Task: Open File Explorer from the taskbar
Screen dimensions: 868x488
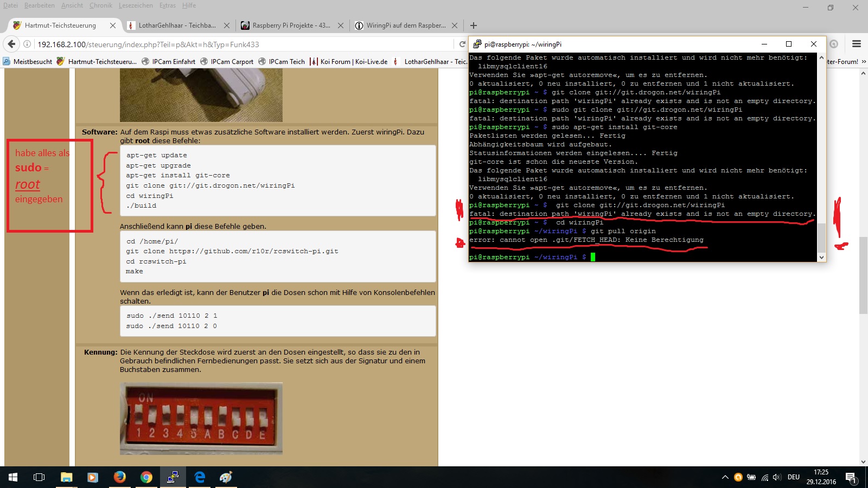Action: point(66,477)
